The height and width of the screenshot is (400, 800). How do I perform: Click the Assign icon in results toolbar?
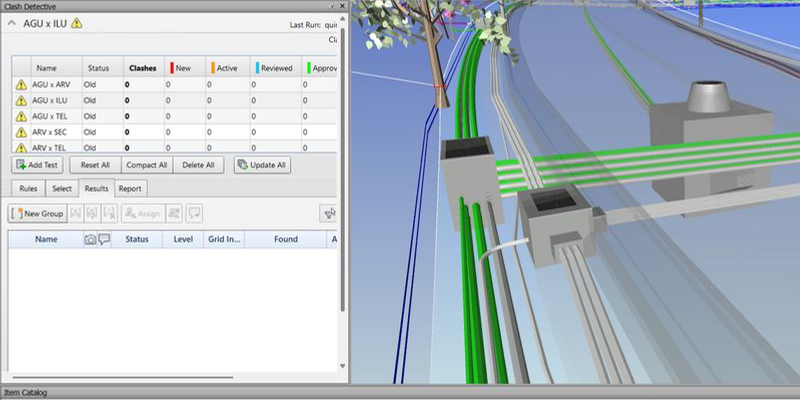tap(141, 213)
